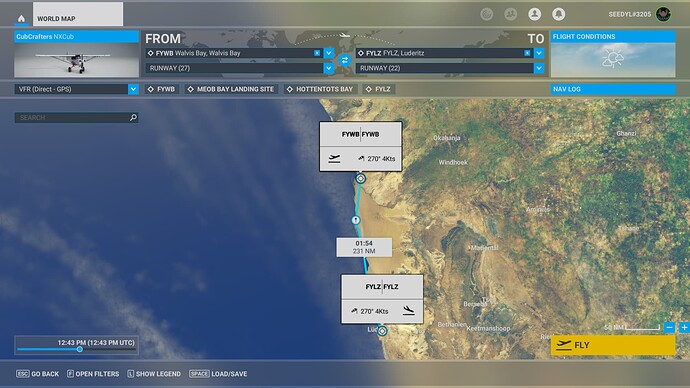Open the profile icon in top bar
The height and width of the screenshot is (388, 690).
point(535,14)
